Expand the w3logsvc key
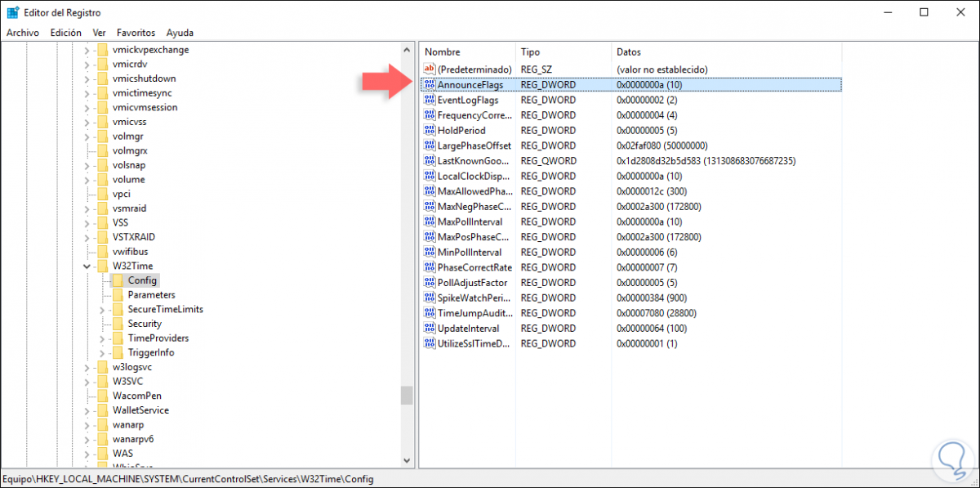 click(87, 367)
